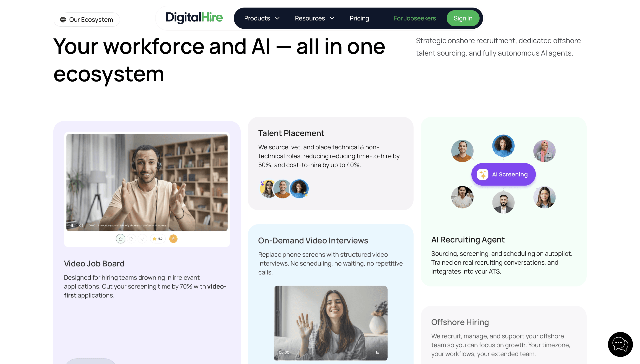Click the sparkle icon in AI Screening
640x364 pixels.
click(x=482, y=174)
